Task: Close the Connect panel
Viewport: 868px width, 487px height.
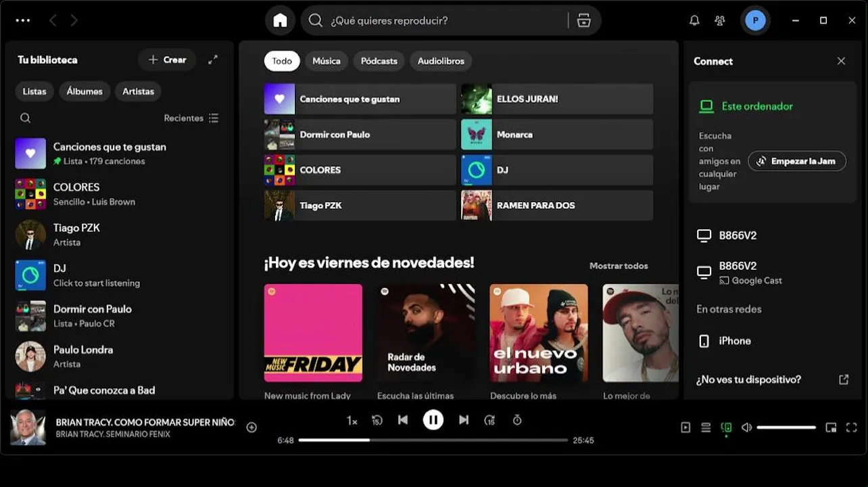Action: coord(841,61)
